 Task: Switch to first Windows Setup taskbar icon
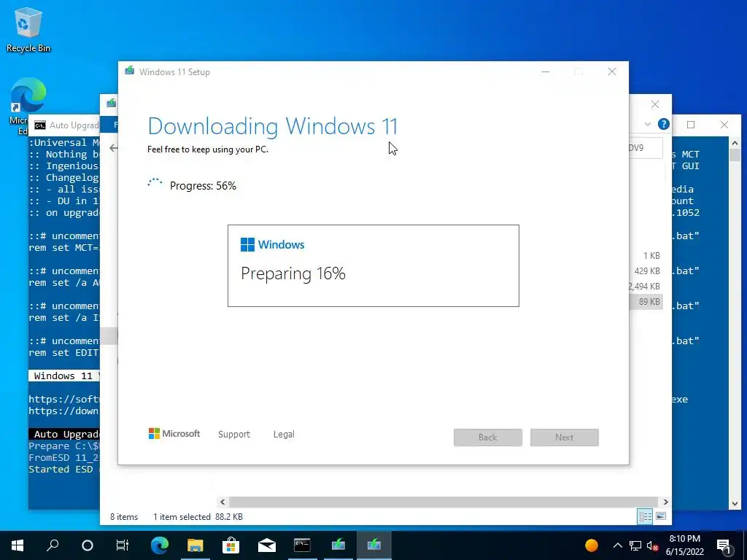pyautogui.click(x=338, y=545)
